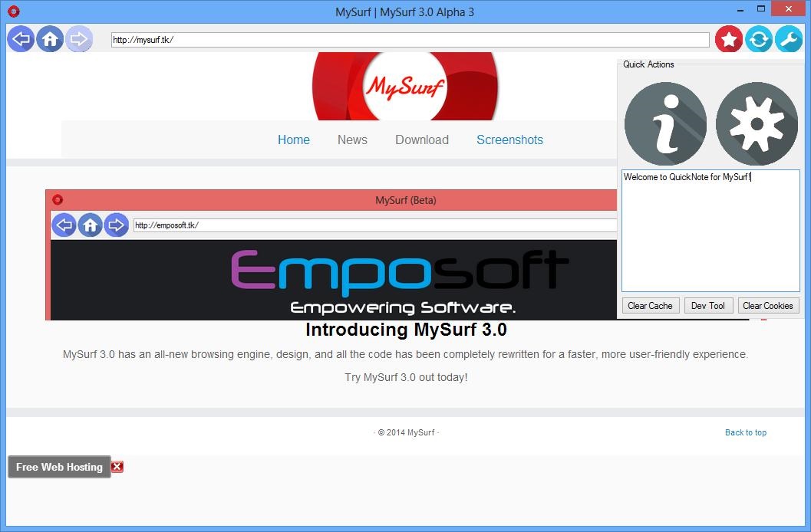Viewport: 811px width, 532px height.
Task: Reload the page with the refresh icon
Action: point(759,39)
